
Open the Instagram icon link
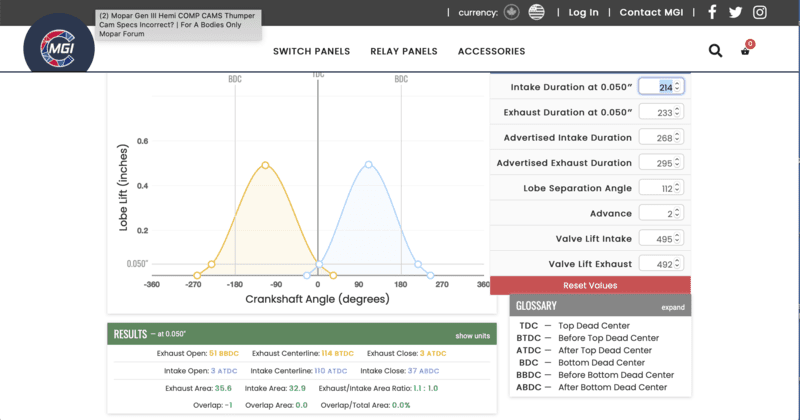click(x=760, y=12)
